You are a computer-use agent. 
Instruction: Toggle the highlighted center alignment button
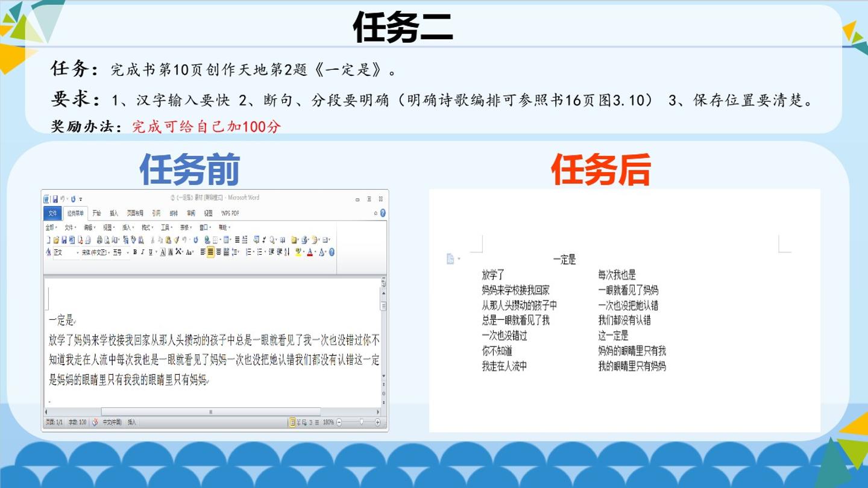tap(210, 252)
